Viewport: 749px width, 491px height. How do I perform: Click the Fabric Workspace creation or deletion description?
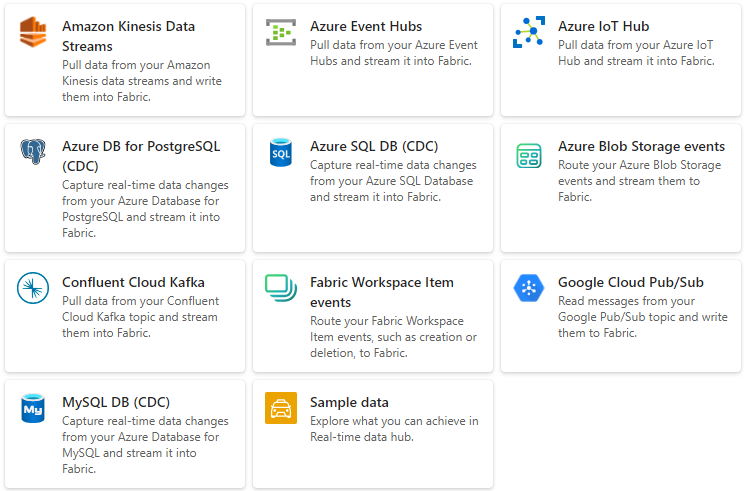coord(393,337)
